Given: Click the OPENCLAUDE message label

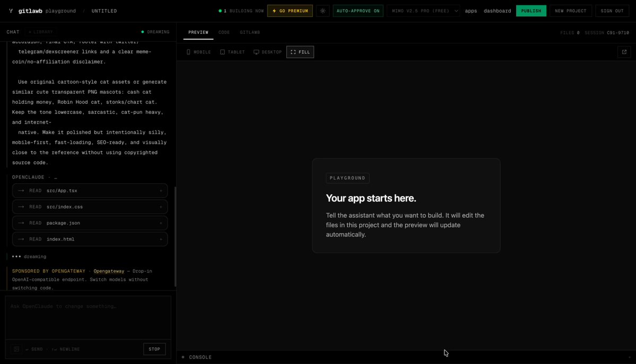Looking at the screenshot, I should 29,177.
